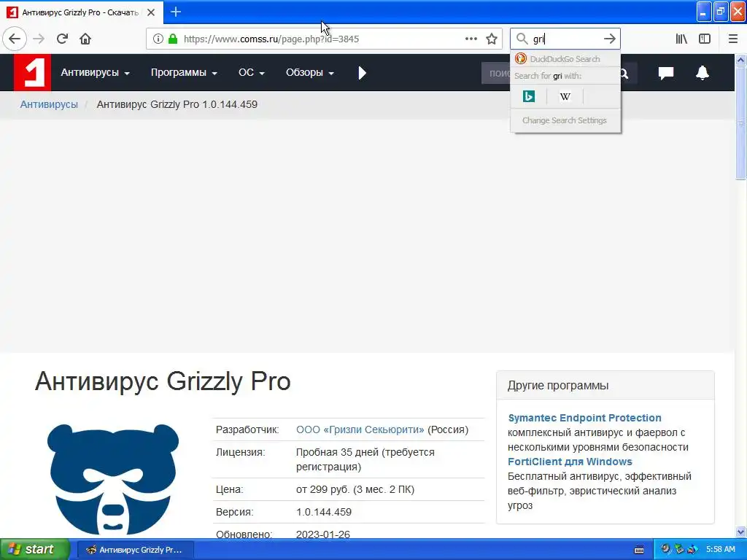Toggle the sidebar view icon
The width and height of the screenshot is (747, 560).
704,39
